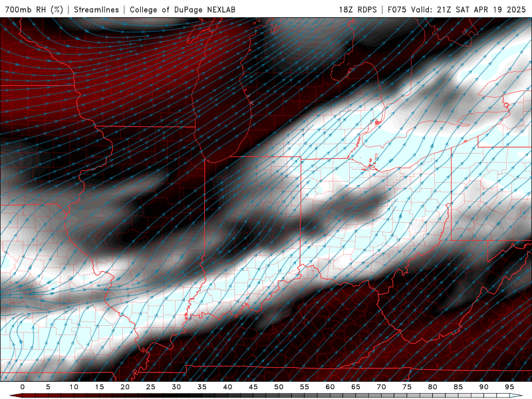Image resolution: width=532 pixels, height=399 pixels.
Task: Click the colorbar label '95'
Action: 509,387
